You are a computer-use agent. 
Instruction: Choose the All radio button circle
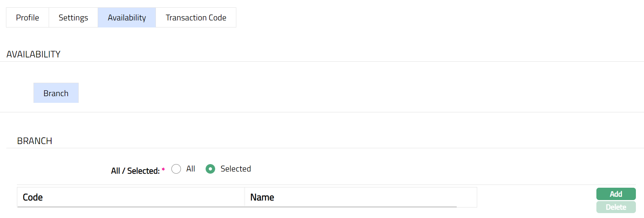pos(176,169)
